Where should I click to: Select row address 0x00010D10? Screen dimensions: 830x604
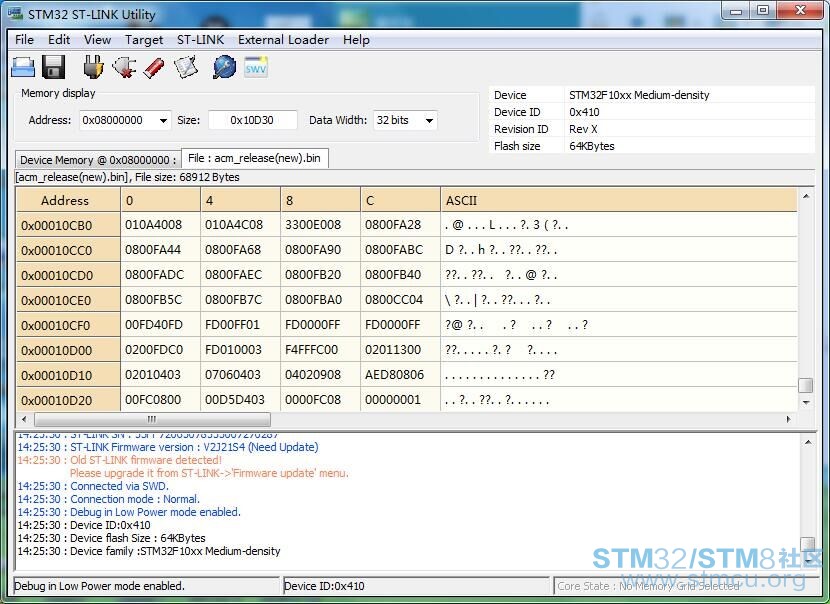tap(68, 375)
